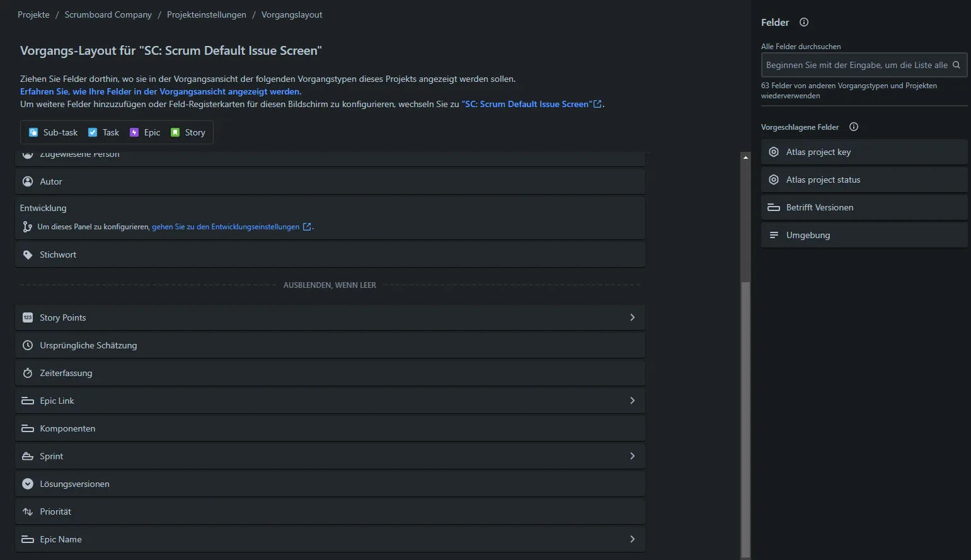971x560 pixels.
Task: Click the info icon next to Felder heading
Action: click(x=804, y=22)
